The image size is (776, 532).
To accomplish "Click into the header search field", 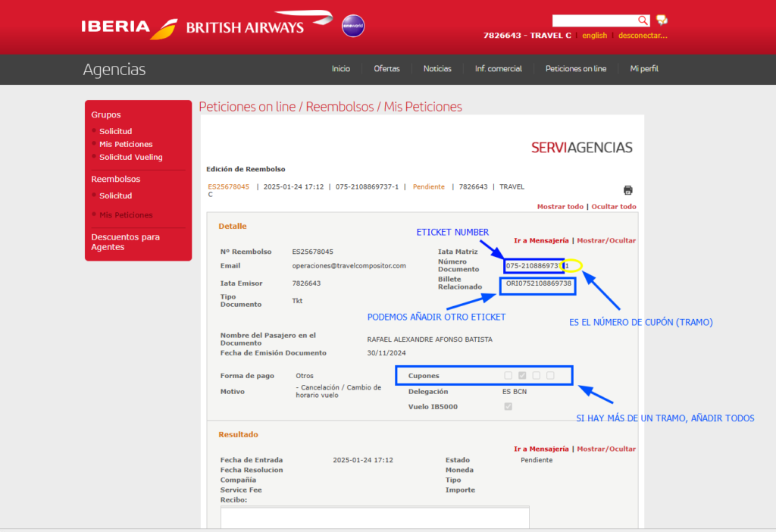I will (594, 20).
